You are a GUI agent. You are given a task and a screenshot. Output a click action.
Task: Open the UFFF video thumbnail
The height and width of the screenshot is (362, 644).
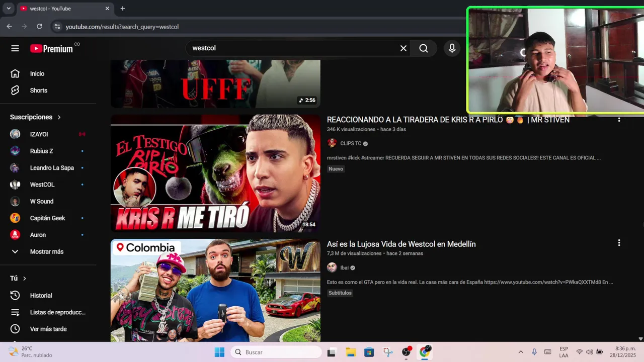pos(215,84)
